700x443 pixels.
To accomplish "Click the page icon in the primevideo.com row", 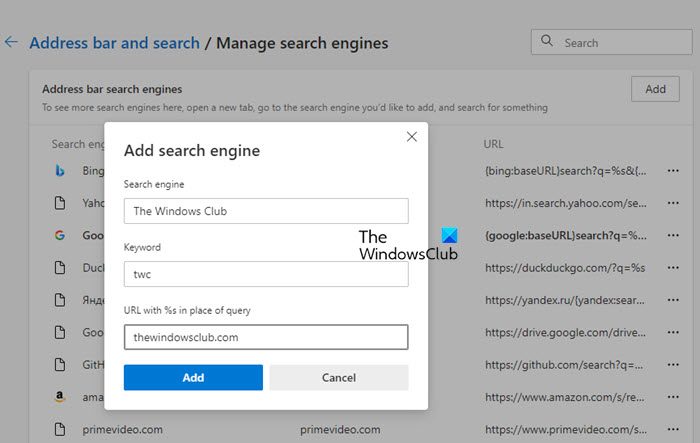I will [x=60, y=430].
